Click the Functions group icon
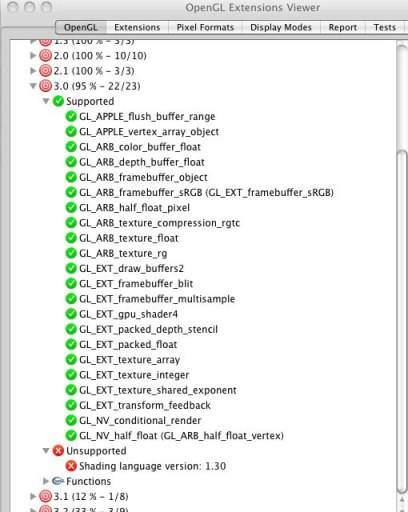The height and width of the screenshot is (512, 408). tap(58, 481)
